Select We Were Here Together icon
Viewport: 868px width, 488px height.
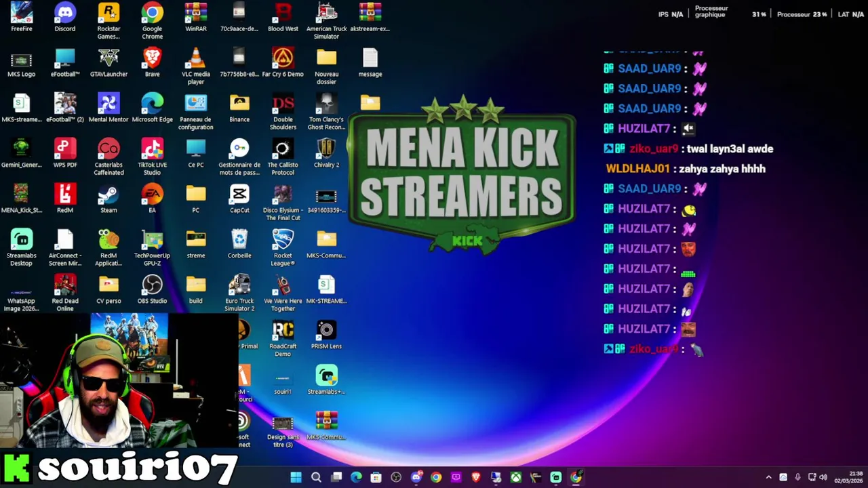[x=283, y=293]
